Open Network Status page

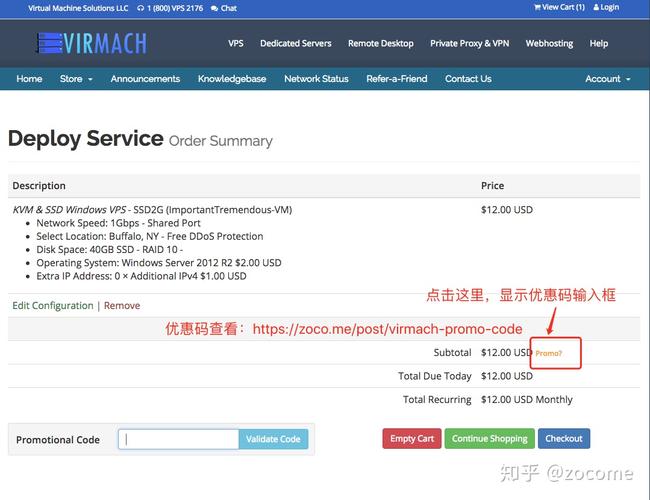(316, 79)
